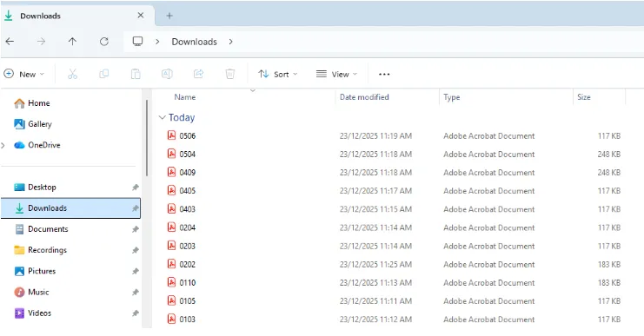Click the This PC monitor icon in address bar
This screenshot has height=336, width=644.
point(137,42)
